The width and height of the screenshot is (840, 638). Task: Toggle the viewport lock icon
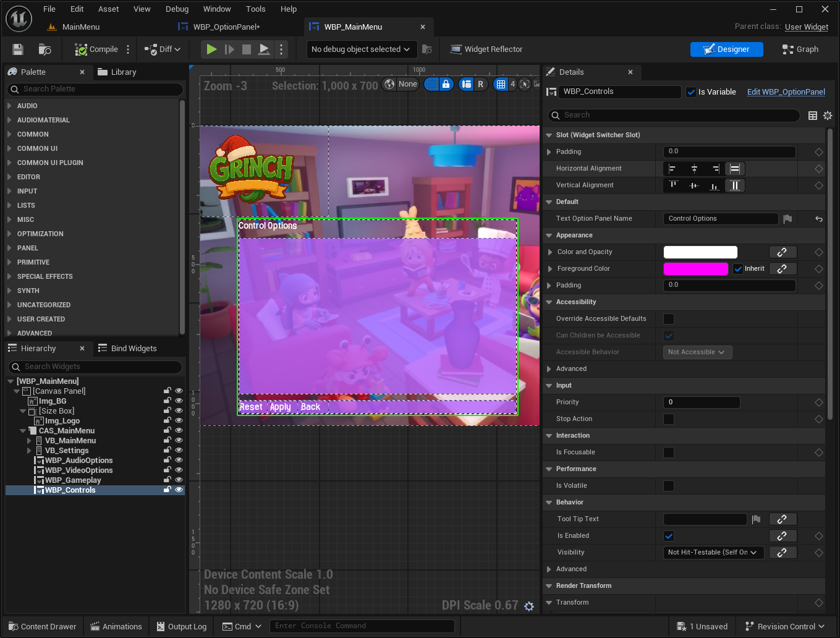[446, 84]
